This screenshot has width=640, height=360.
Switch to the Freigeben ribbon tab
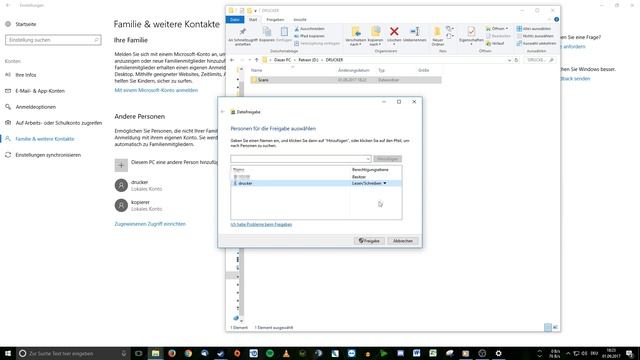tap(275, 20)
